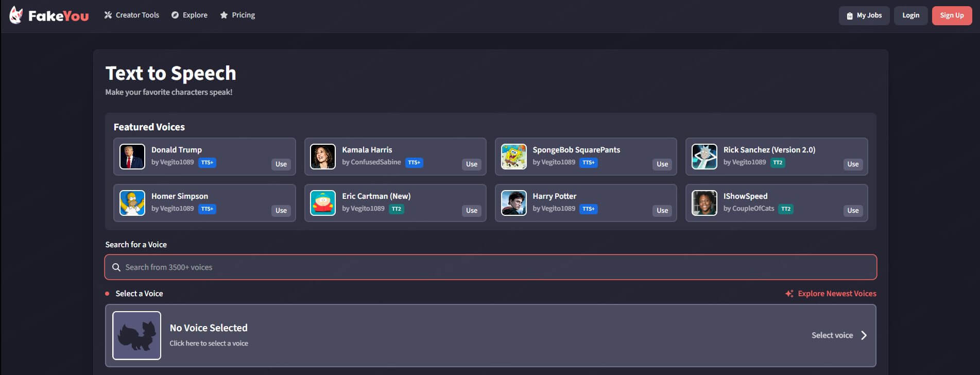Click author CoupleOfCats under IShowSpeed
The width and height of the screenshot is (980, 375).
pos(753,209)
